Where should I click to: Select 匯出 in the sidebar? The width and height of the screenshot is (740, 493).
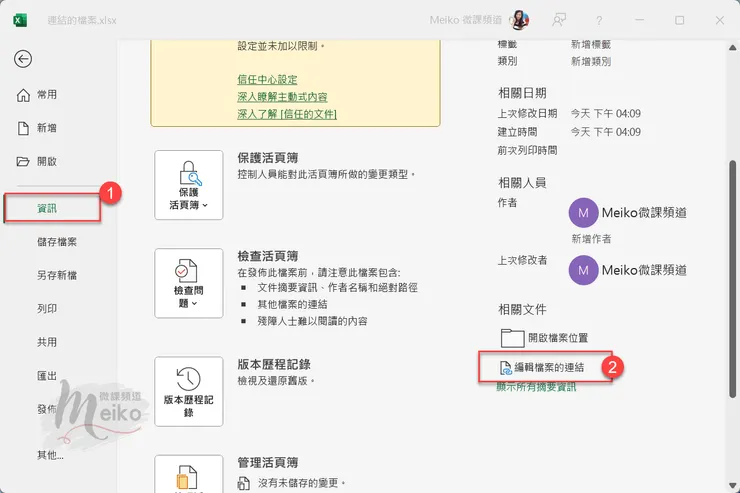pos(47,376)
